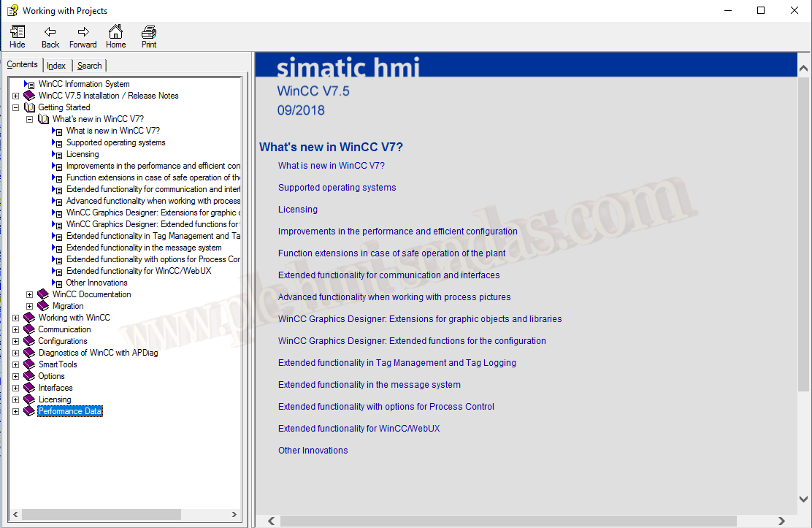This screenshot has height=528, width=812.
Task: Go to Home via house icon
Action: coord(115,32)
